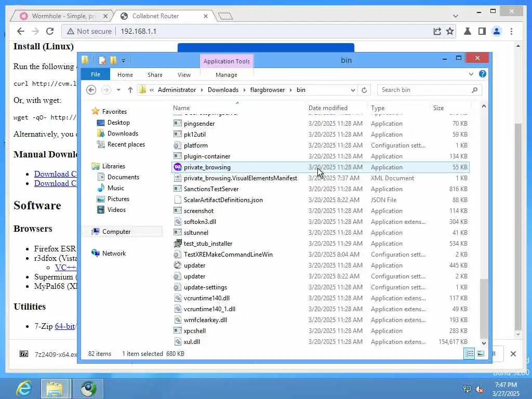The image size is (532, 399).
Task: Open the Customize Quick Access Toolbar dropdown
Action: click(x=123, y=61)
